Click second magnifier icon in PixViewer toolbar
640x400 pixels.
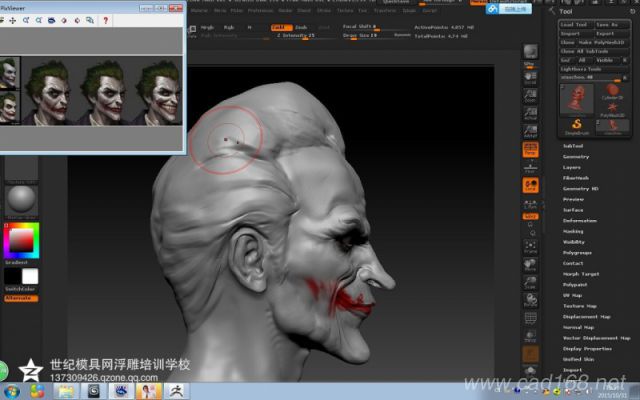[x=39, y=20]
